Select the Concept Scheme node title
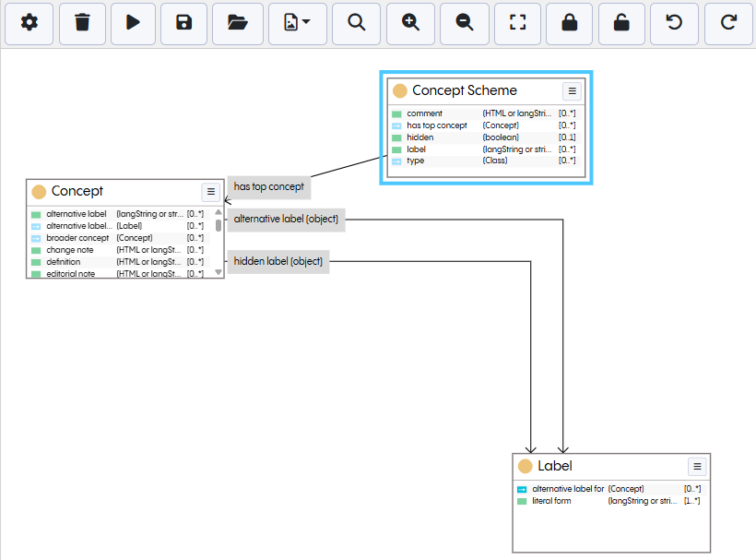The width and height of the screenshot is (756, 560). [465, 90]
